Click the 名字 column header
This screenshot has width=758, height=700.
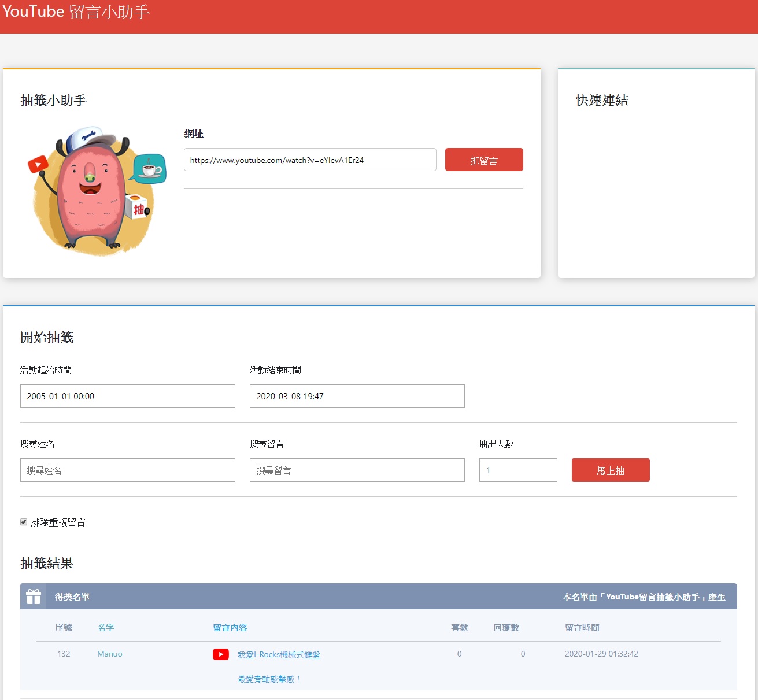(106, 627)
